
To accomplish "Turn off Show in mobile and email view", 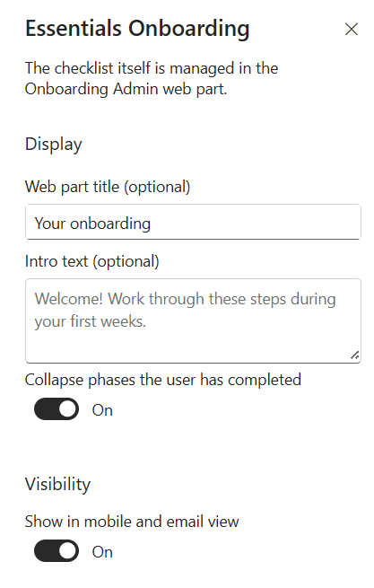I will [x=57, y=551].
